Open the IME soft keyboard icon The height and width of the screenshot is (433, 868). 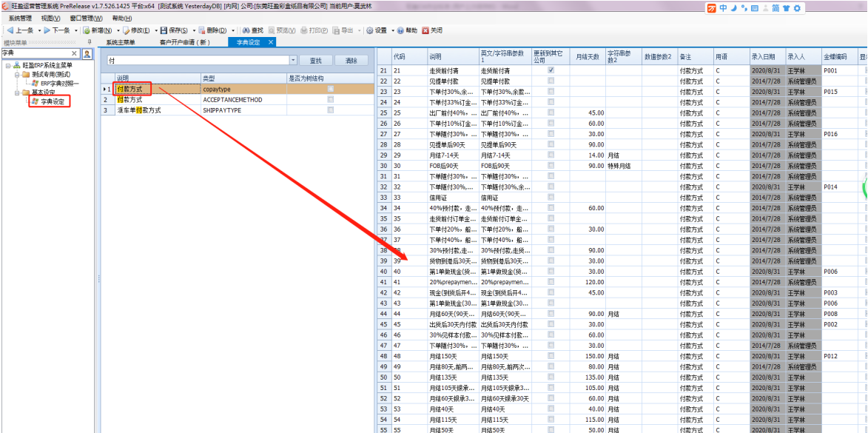coord(754,8)
